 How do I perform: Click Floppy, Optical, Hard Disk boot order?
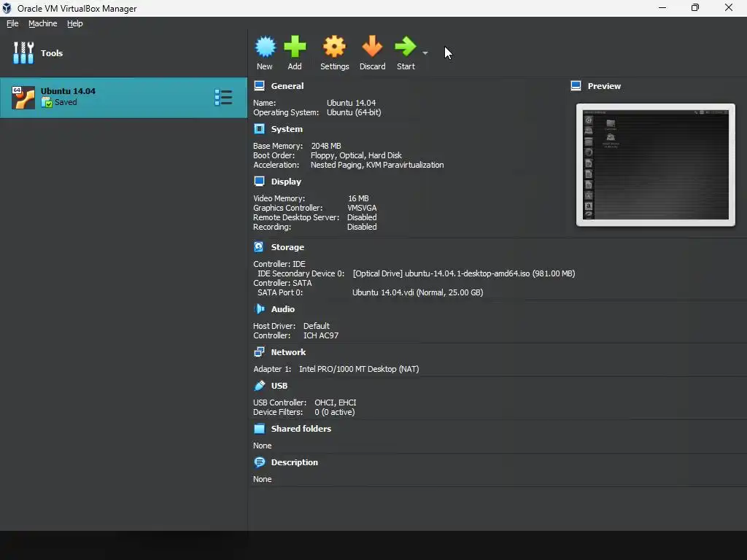[x=356, y=155]
